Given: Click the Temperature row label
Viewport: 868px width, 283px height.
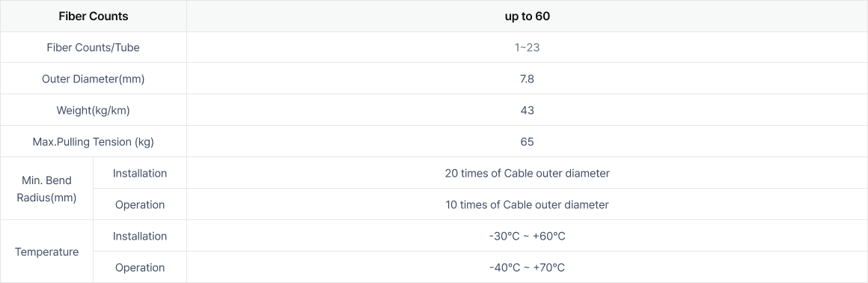Looking at the screenshot, I should click(x=46, y=252).
